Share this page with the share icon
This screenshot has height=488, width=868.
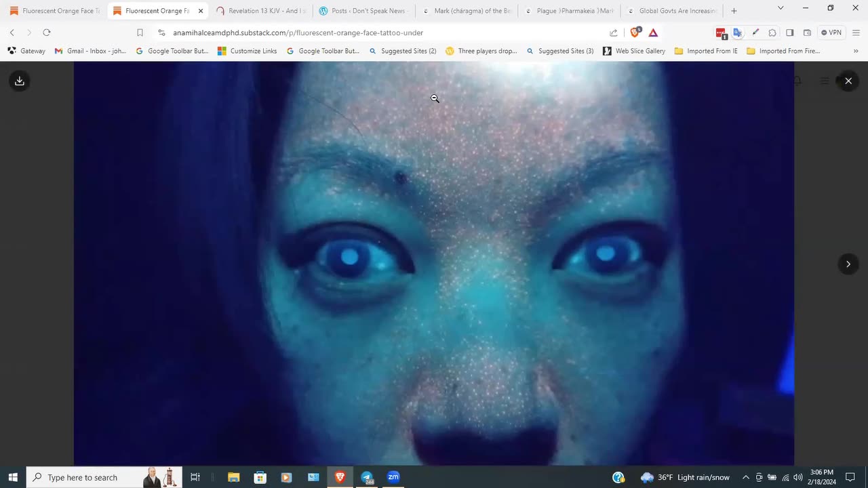[614, 33]
